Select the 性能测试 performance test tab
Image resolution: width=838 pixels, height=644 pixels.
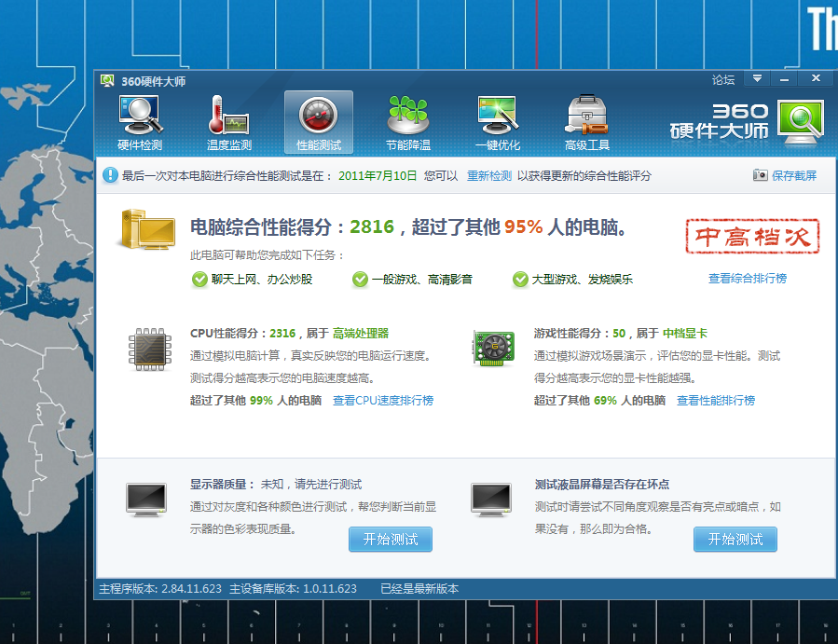point(319,123)
